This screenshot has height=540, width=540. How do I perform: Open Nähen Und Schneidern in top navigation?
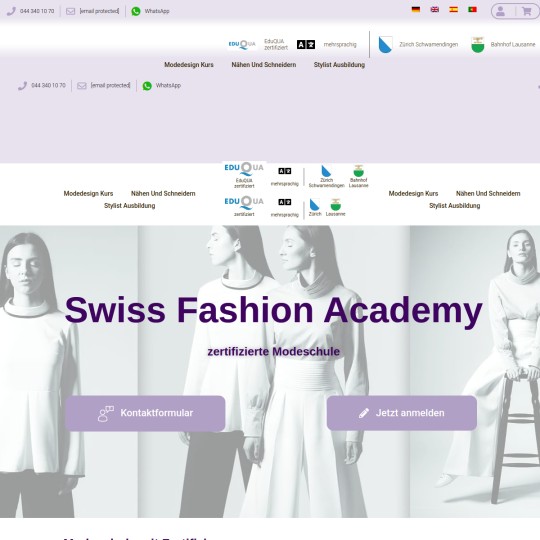(264, 65)
